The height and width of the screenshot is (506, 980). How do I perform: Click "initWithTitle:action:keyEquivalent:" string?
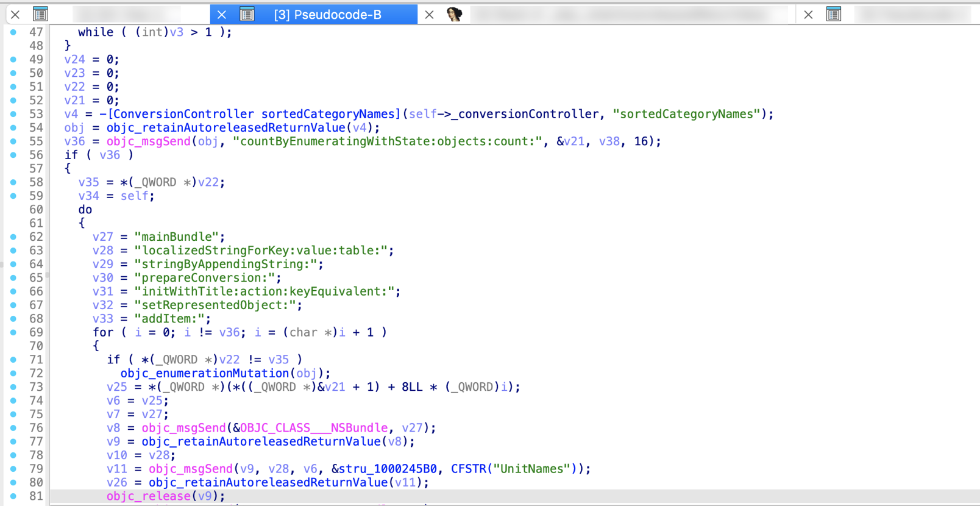(265, 291)
